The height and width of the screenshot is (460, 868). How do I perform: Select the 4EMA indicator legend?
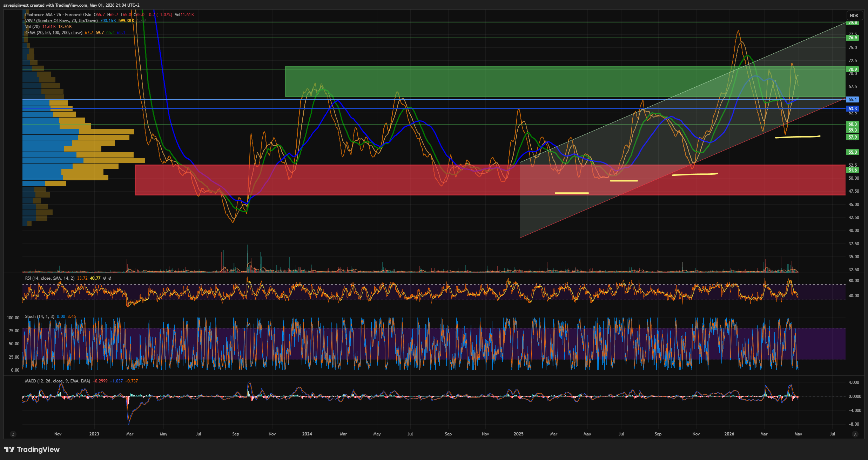click(x=54, y=33)
